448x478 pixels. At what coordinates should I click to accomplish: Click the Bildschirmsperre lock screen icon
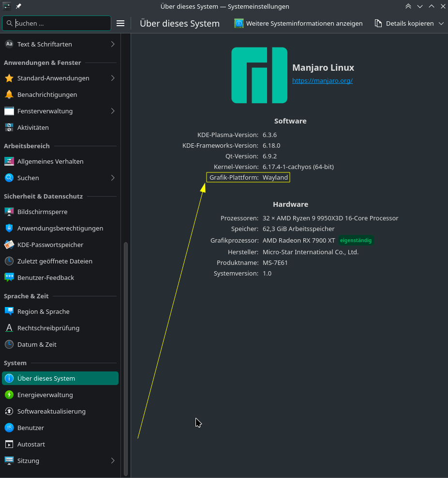pyautogui.click(x=9, y=212)
